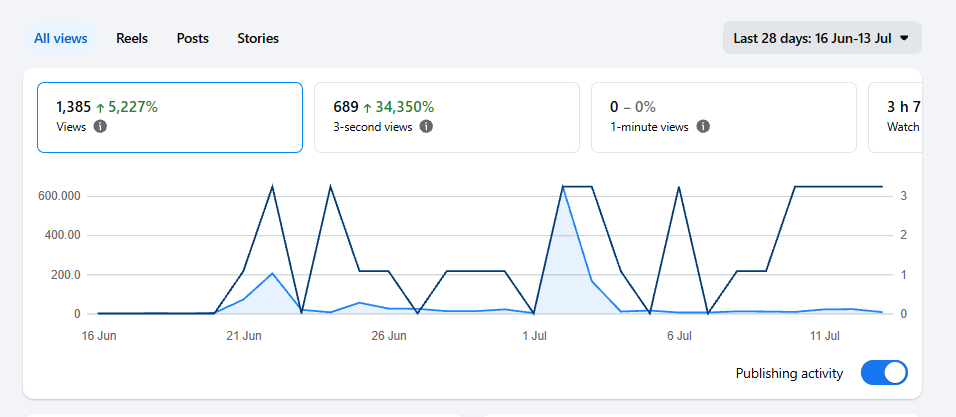Select the 1,385 Views metric card

point(170,117)
